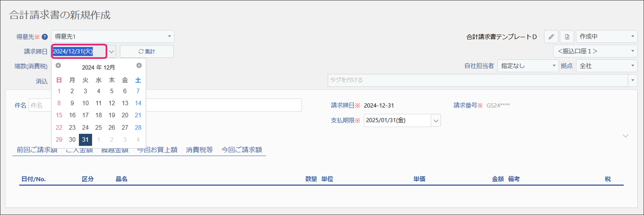
Task: Toggle the 請求締日 date picker arrow
Action: 111,52
